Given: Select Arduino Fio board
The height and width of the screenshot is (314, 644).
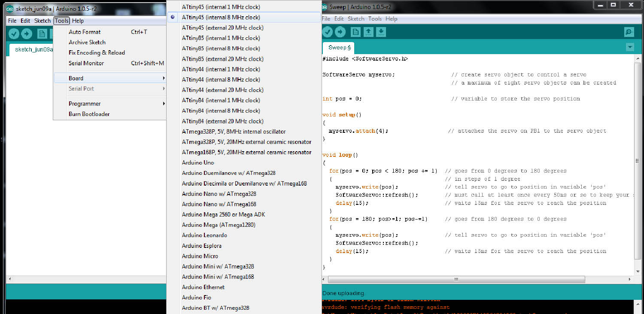Looking at the screenshot, I should pos(244,297).
